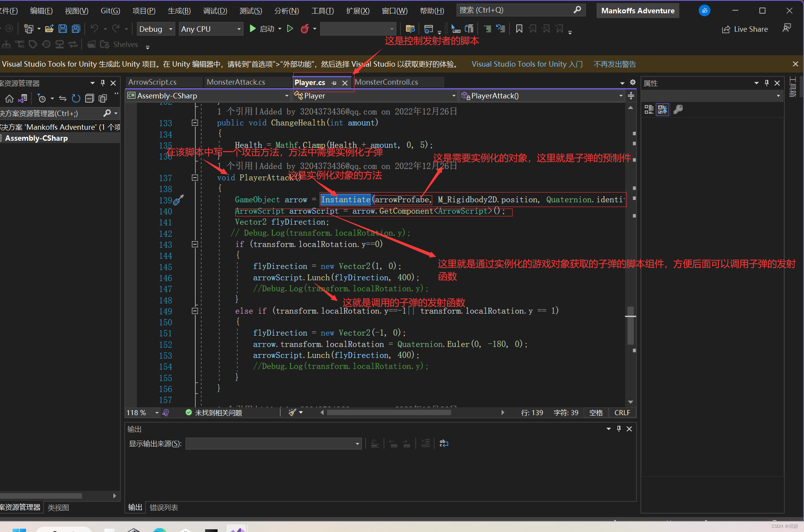Screen dimensions: 804x532
Task: Open the Debug configuration dropdown
Action: 156,29
